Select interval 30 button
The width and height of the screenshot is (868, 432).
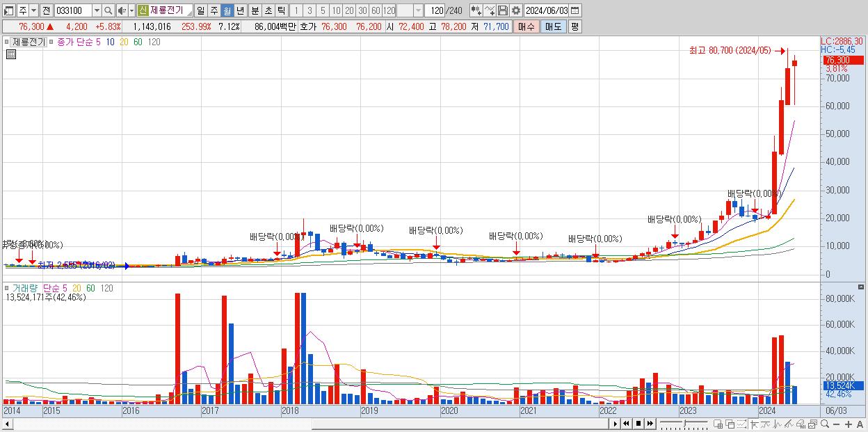pos(362,10)
